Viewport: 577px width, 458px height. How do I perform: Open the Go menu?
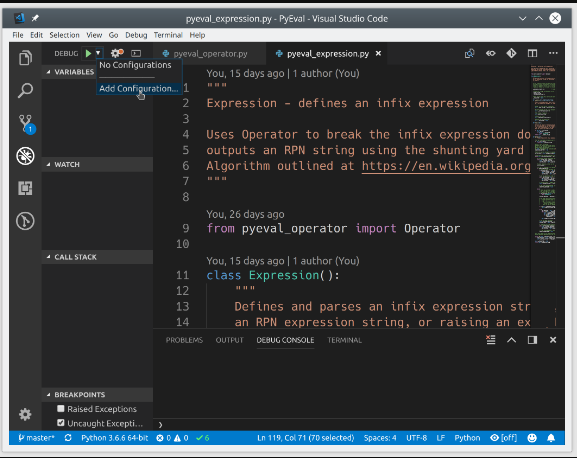tap(113, 35)
